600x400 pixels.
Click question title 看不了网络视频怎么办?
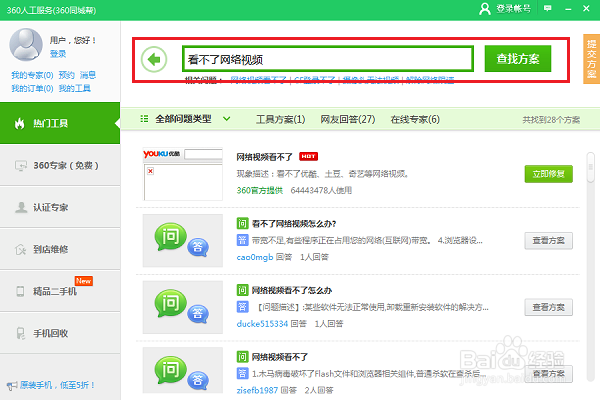pos(294,224)
